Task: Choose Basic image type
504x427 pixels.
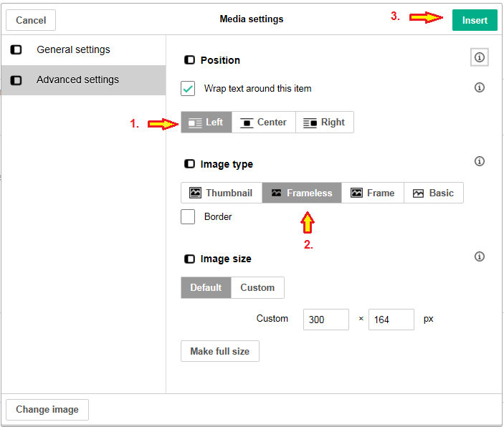Action: tap(433, 193)
